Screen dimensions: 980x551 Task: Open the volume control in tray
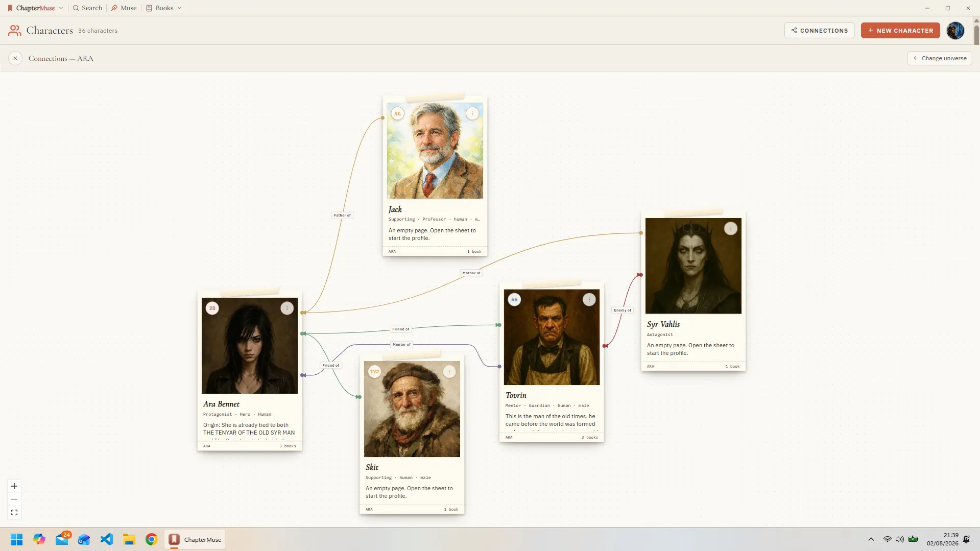[900, 540]
